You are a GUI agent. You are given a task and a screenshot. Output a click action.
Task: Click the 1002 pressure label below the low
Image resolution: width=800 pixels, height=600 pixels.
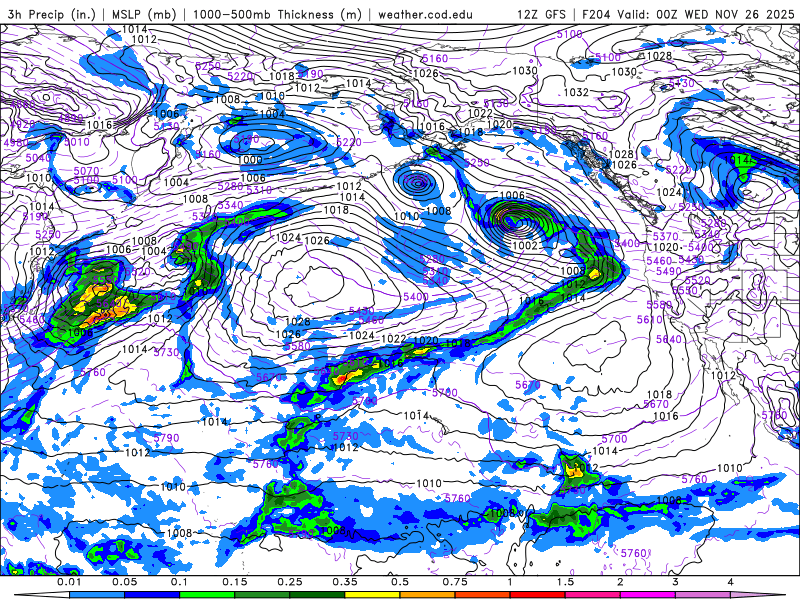(x=524, y=245)
